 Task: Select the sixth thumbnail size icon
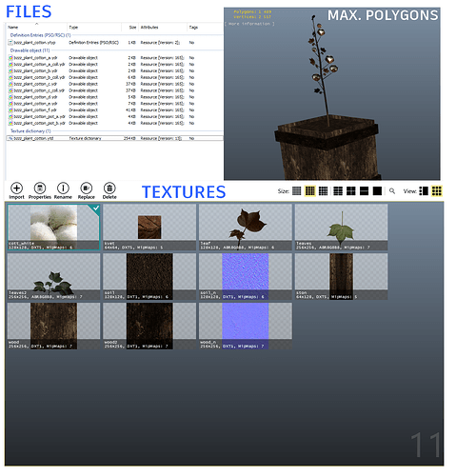point(364,191)
